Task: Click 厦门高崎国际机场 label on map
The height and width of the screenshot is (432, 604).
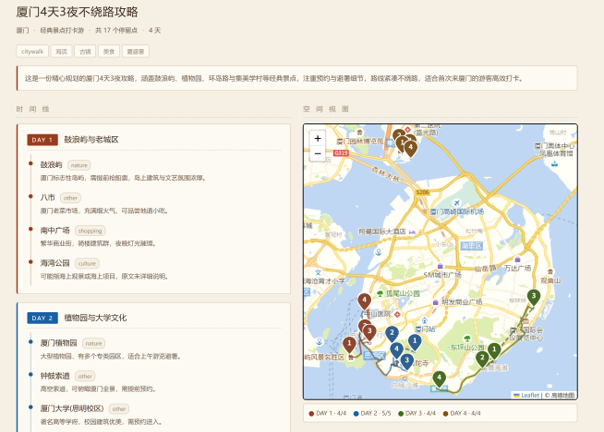Action: point(457,212)
